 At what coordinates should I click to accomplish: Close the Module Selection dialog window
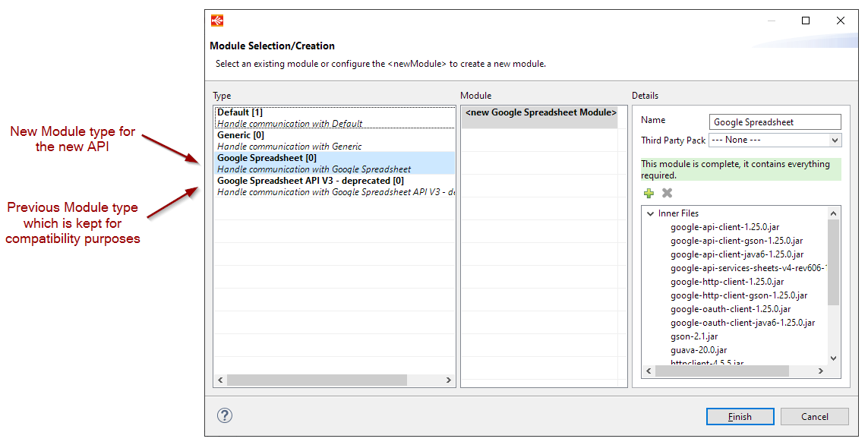[x=841, y=21]
